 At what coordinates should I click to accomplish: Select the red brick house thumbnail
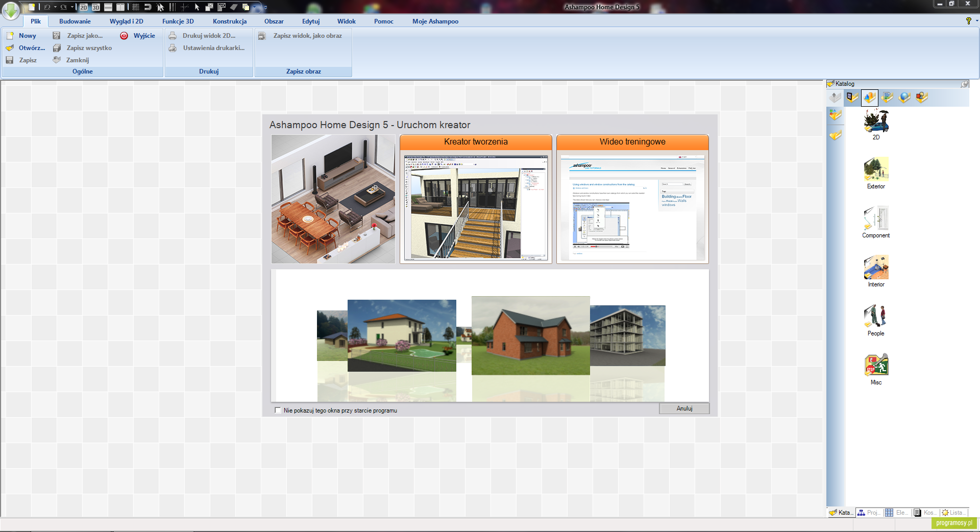click(531, 336)
